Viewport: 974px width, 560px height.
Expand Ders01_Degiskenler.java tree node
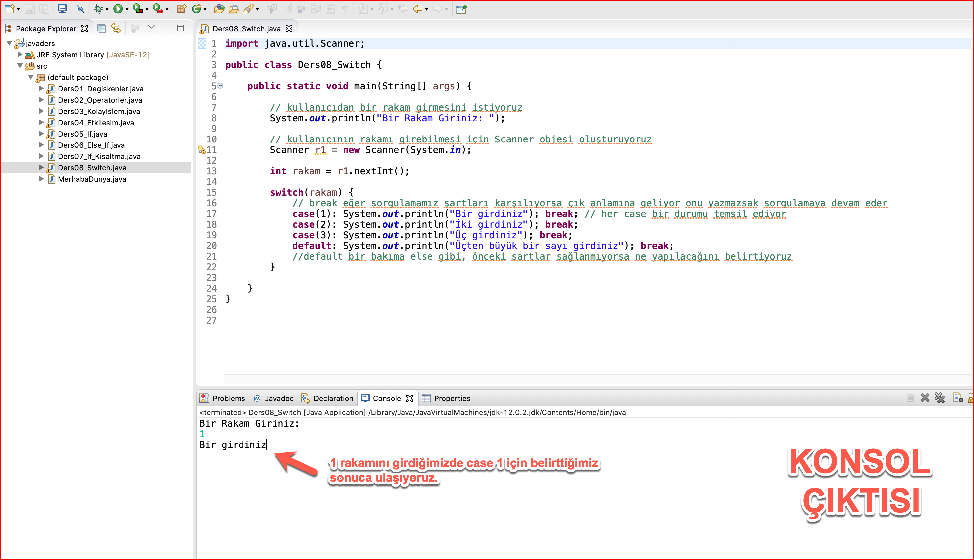pyautogui.click(x=41, y=89)
